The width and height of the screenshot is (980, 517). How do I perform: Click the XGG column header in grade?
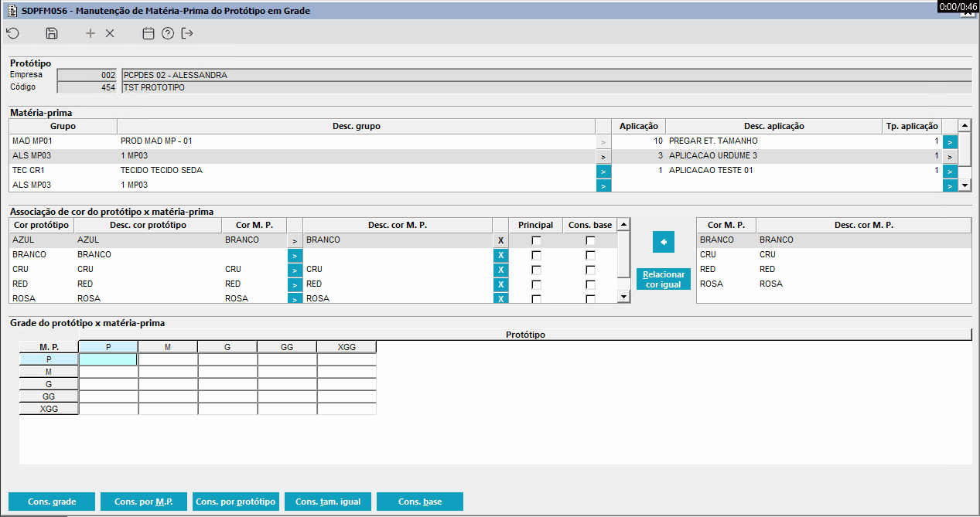(347, 347)
